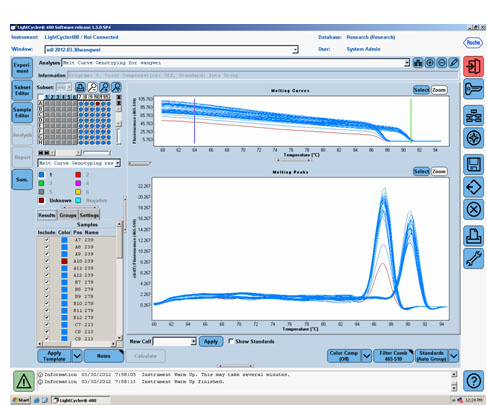
Task: Open the Experiment module
Action: click(x=22, y=68)
